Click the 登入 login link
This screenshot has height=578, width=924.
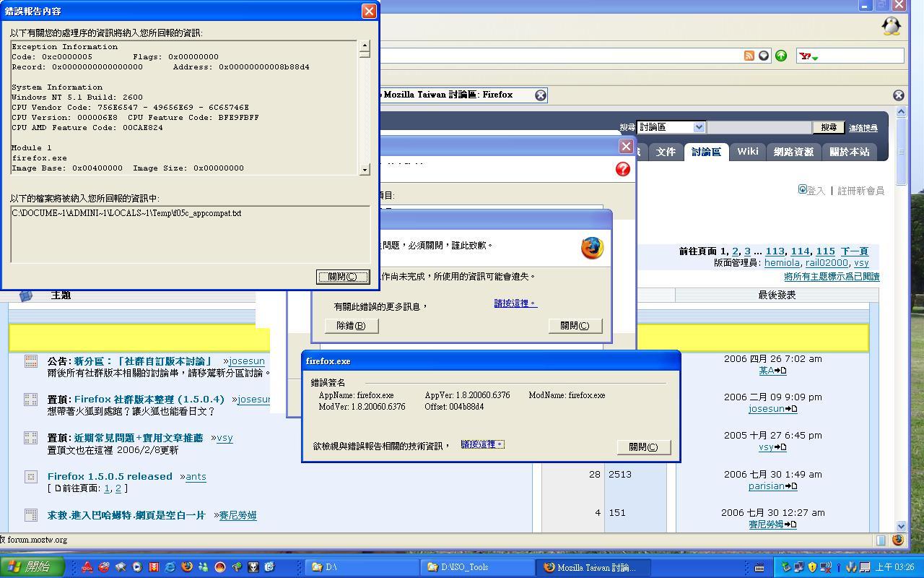point(816,191)
